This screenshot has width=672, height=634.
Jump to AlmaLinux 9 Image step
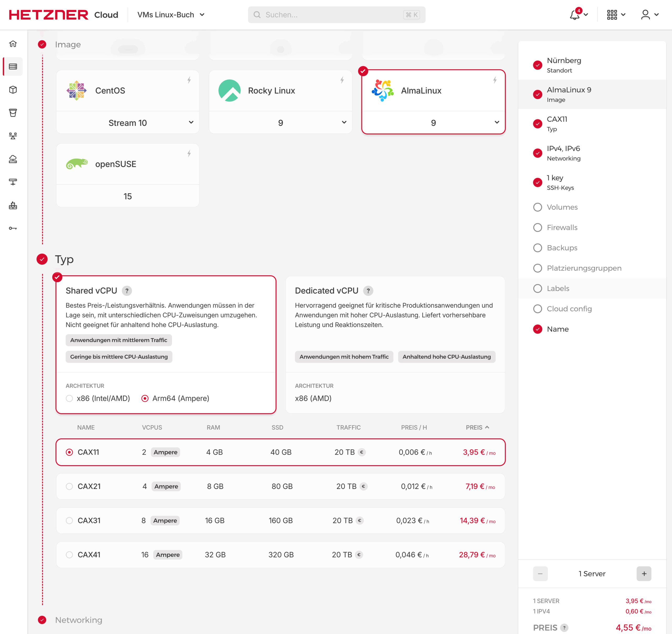[592, 94]
